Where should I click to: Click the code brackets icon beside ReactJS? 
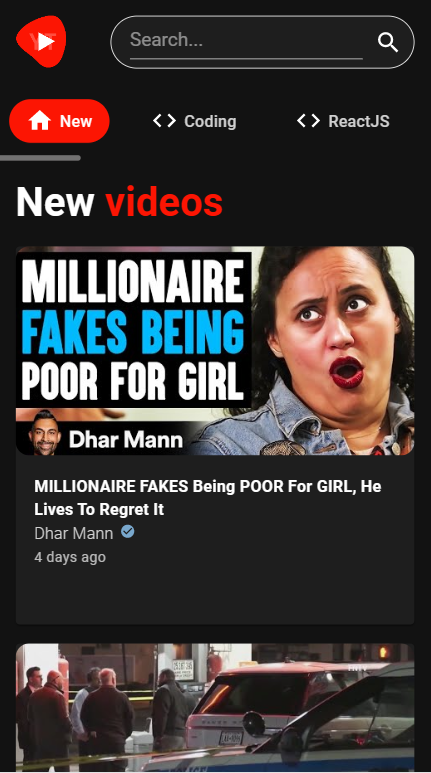(x=308, y=121)
